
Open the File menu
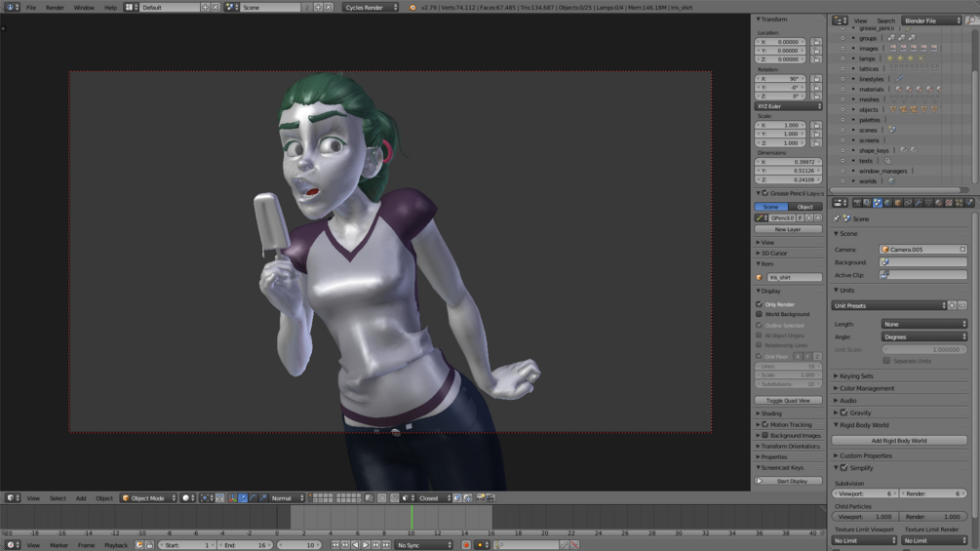(30, 8)
